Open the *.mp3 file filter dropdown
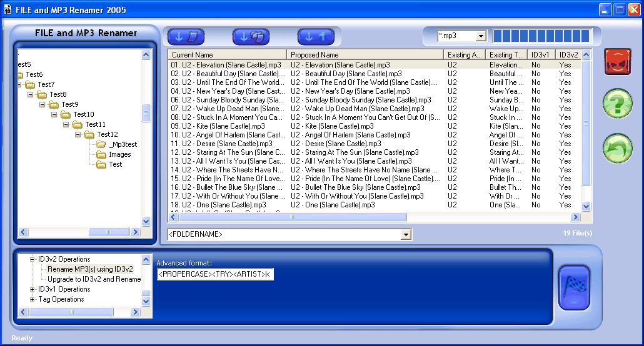The height and width of the screenshot is (346, 644). point(481,36)
